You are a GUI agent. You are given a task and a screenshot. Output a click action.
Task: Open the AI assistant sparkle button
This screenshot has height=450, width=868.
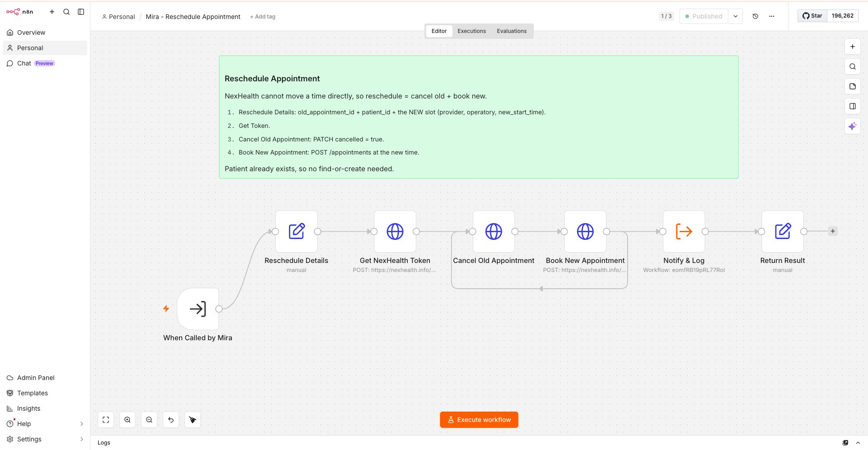point(853,126)
